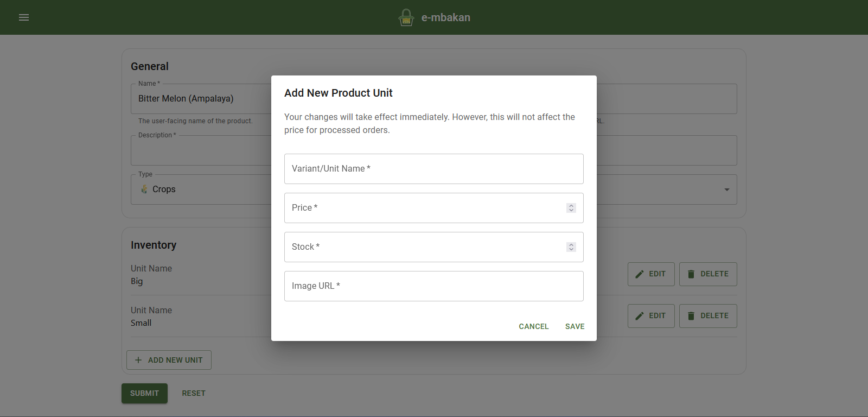Click the delete trash icon for Big unit
This screenshot has width=868, height=417.
[691, 274]
